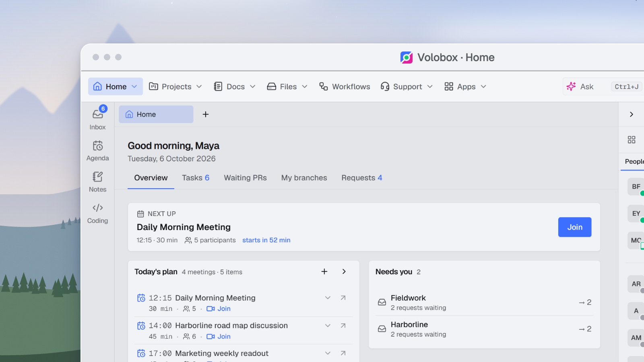Click calendar icon of 12:15 meeting

[x=141, y=298]
